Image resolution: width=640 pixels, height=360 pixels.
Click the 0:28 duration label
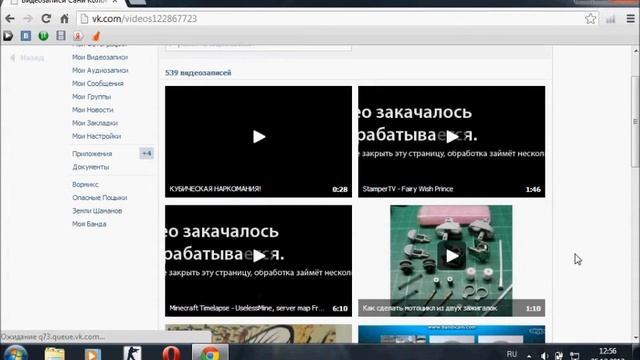[340, 189]
